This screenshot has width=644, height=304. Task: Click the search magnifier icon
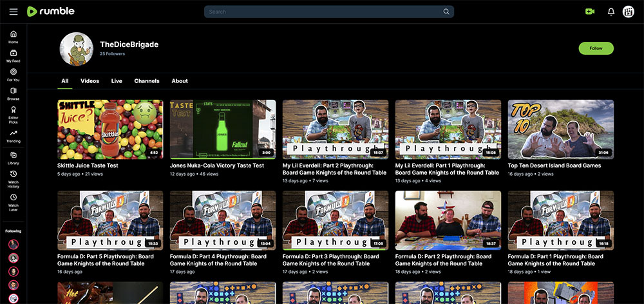tap(446, 12)
